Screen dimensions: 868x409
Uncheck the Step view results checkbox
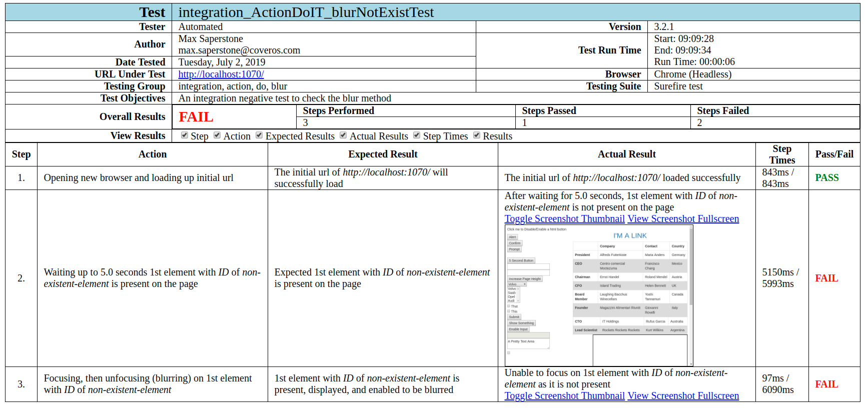pyautogui.click(x=185, y=135)
